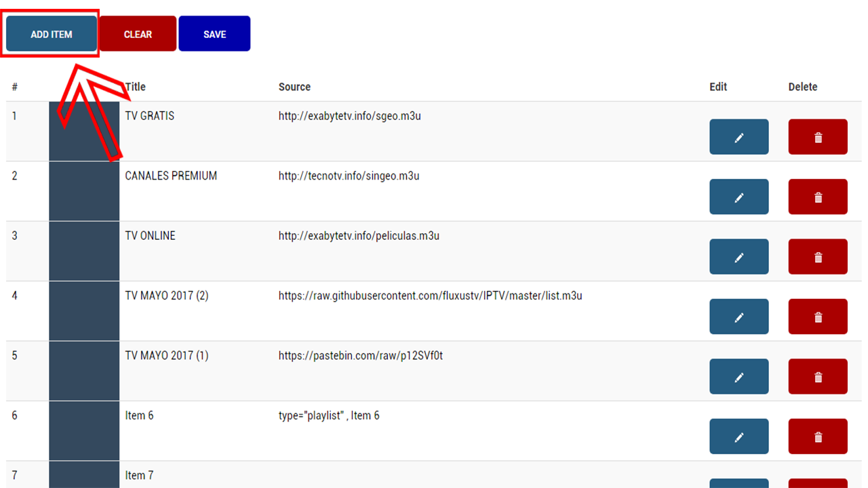
Task: Click the pastebin.com/raw/p12SVf0t source
Action: (361, 356)
